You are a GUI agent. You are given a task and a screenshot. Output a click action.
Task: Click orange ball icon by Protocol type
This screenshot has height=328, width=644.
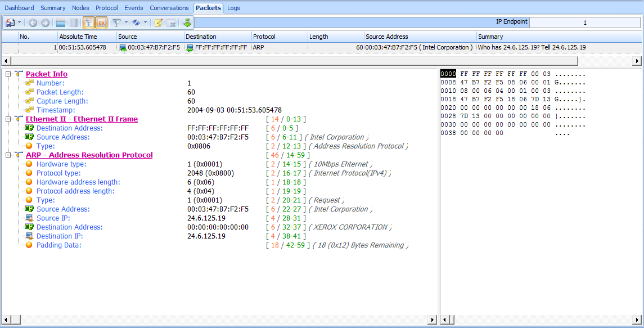[x=29, y=173]
